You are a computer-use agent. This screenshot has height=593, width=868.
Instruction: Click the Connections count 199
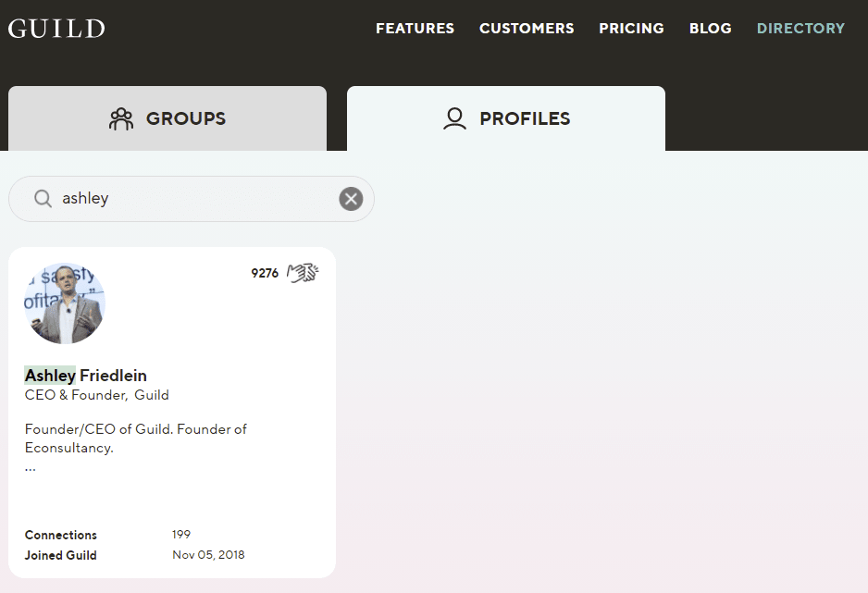[x=181, y=535]
